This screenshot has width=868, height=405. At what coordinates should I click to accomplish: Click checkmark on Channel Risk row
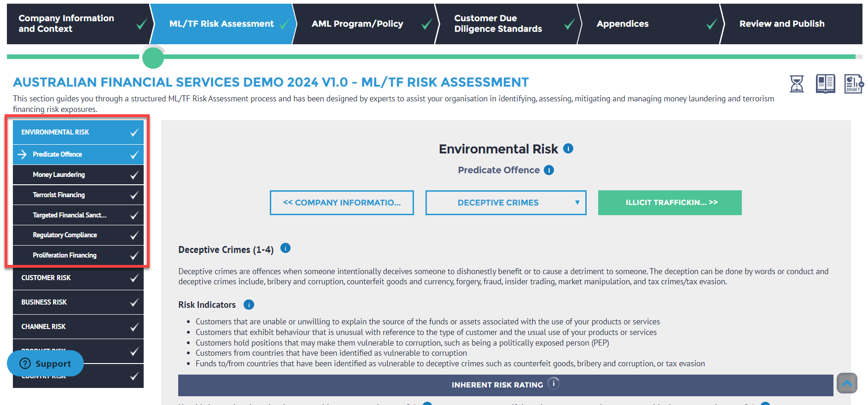(134, 327)
